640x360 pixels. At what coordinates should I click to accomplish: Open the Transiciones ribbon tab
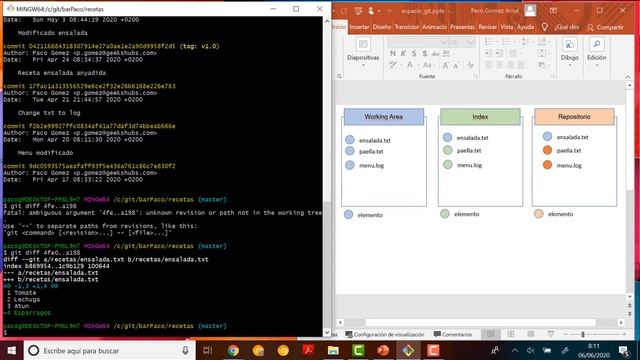(407, 27)
